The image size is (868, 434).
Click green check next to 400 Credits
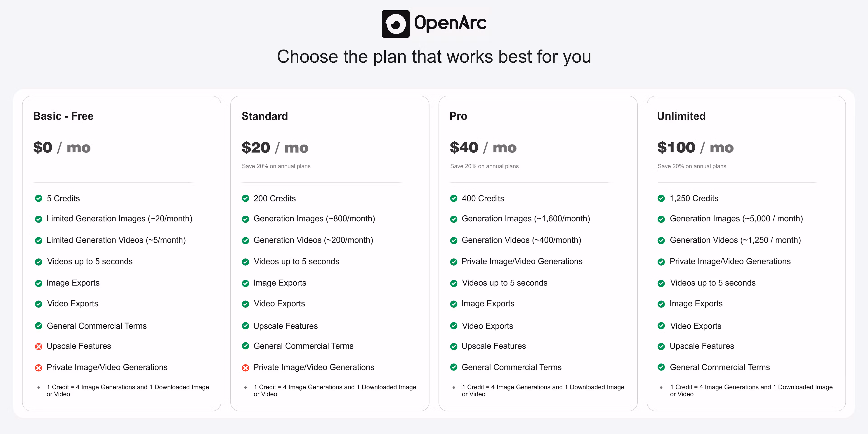[454, 198]
